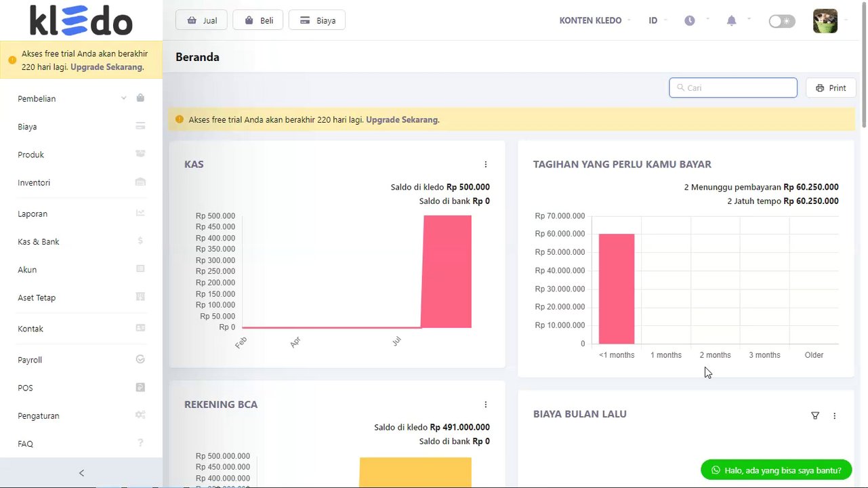Click the <1 months bar in Tagihan chart
The height and width of the screenshot is (488, 868).
click(617, 289)
